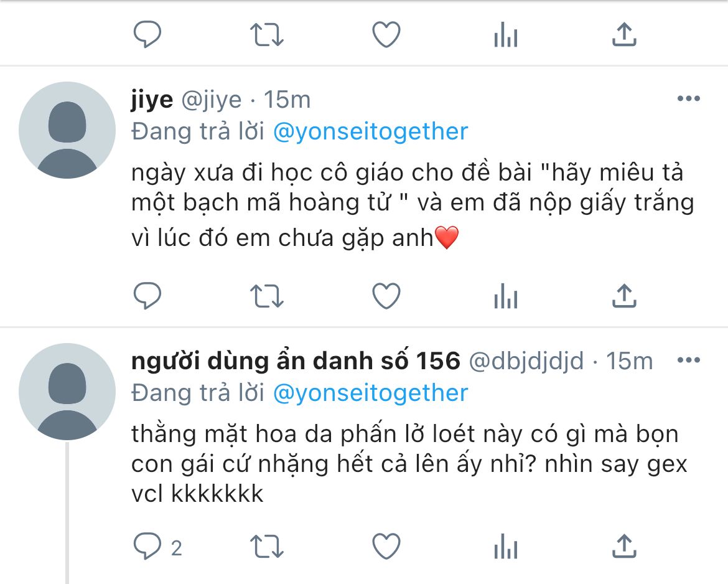View analytics of the @dbjdjdjd tweet
The width and height of the screenshot is (728, 584).
click(506, 547)
